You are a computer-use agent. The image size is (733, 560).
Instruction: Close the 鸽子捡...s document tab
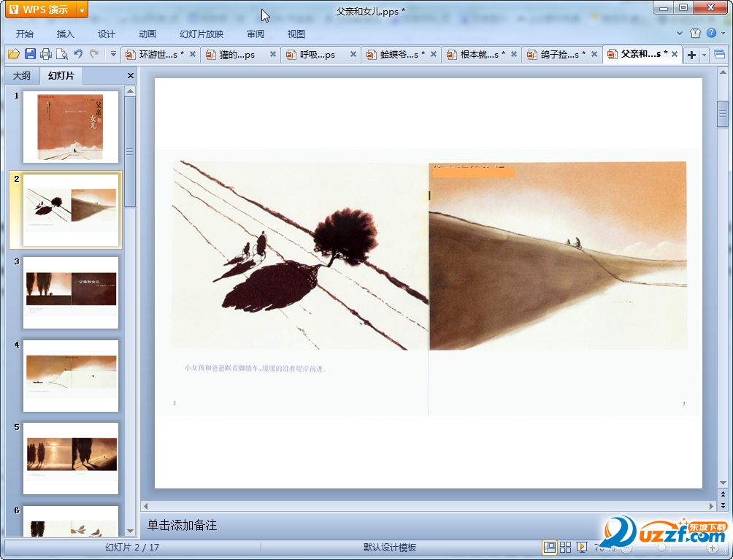[594, 54]
